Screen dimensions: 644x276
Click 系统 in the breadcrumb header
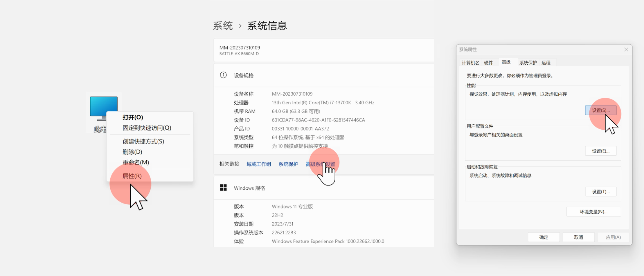pos(223,26)
